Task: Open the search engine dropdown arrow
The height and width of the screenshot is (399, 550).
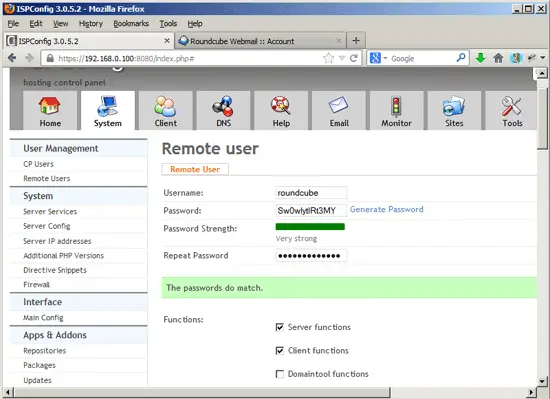Action: [385, 58]
